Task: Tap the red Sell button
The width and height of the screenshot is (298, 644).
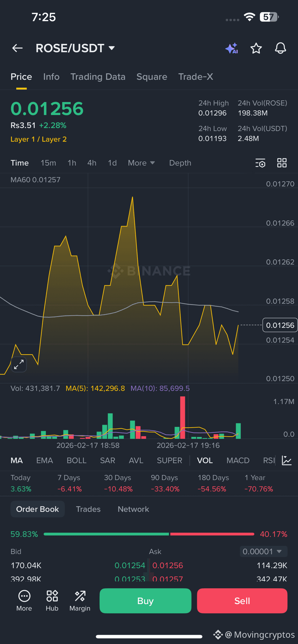Action: [242, 601]
